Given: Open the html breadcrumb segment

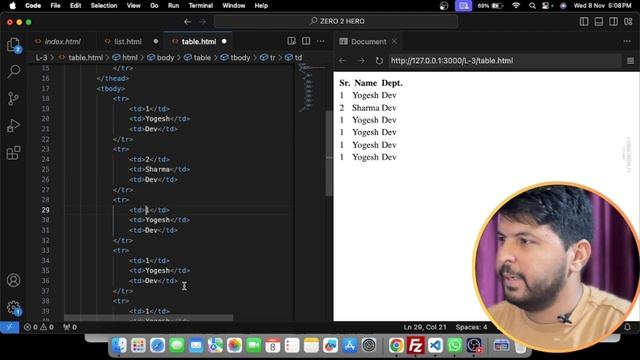Looking at the screenshot, I should tap(125, 58).
